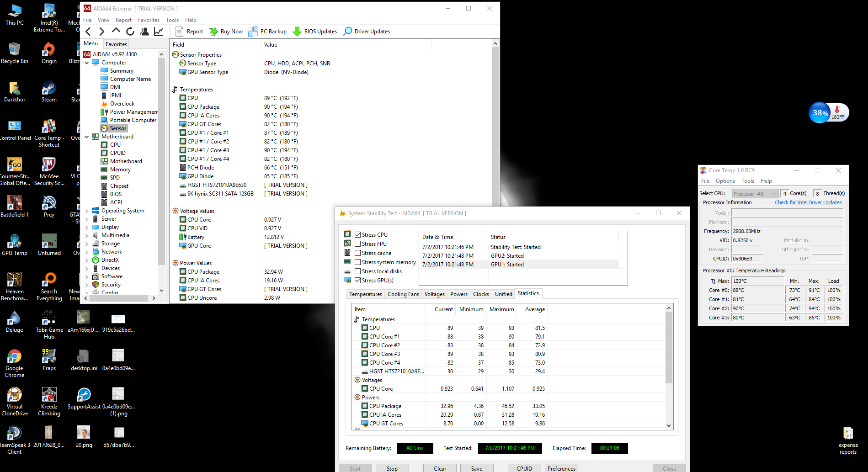Click the 38% temperature gadget widget
This screenshot has width=868, height=472.
(829, 112)
